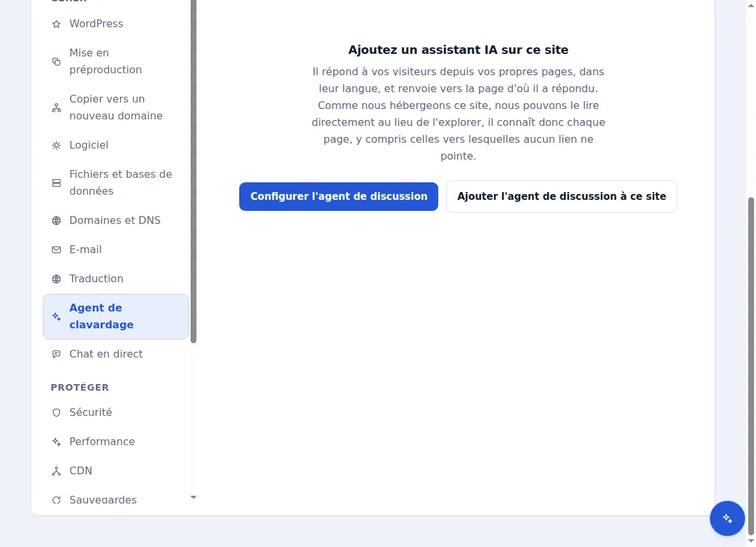Open the Logiciel section
Viewport: 756px width, 547px height.
pos(115,145)
